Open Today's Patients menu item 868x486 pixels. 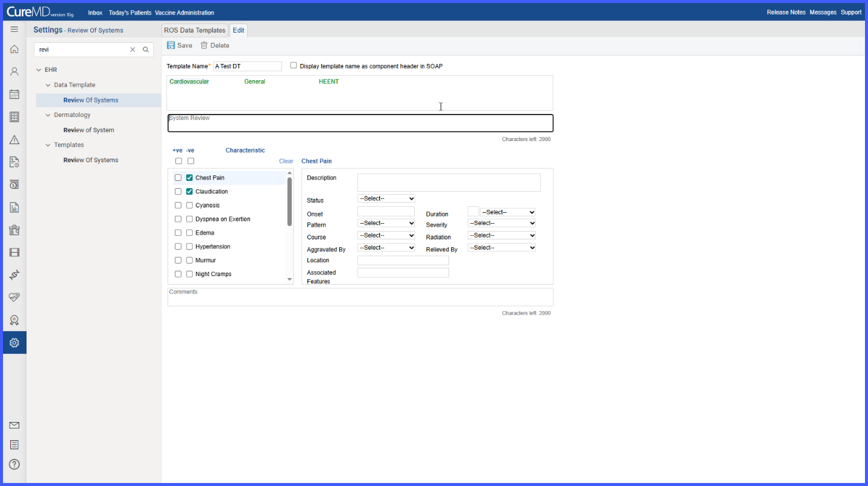coord(130,13)
